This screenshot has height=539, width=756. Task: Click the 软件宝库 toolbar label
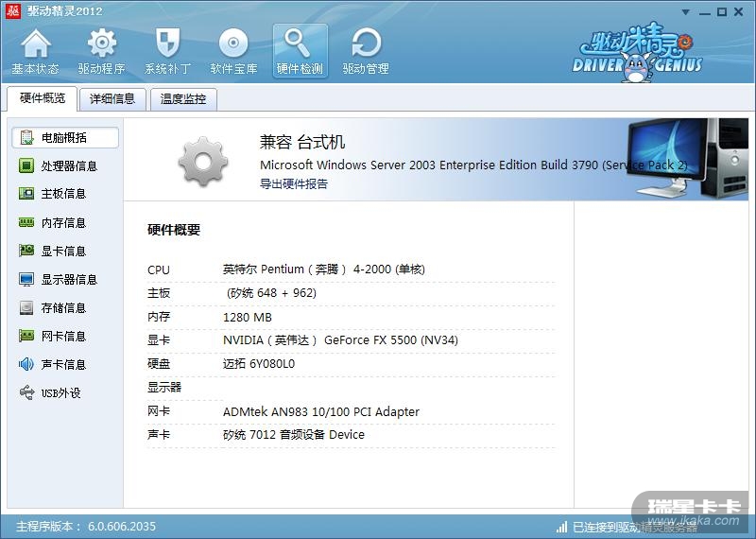click(233, 69)
